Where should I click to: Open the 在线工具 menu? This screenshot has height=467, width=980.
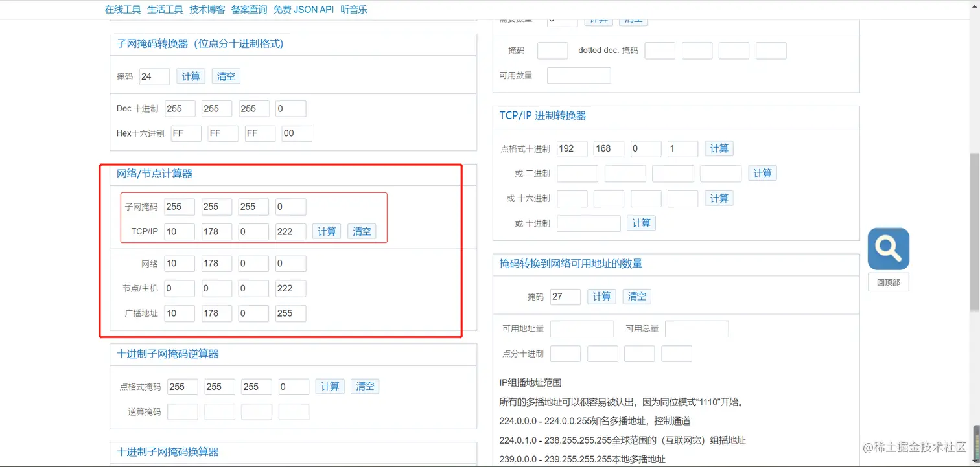tap(123, 10)
